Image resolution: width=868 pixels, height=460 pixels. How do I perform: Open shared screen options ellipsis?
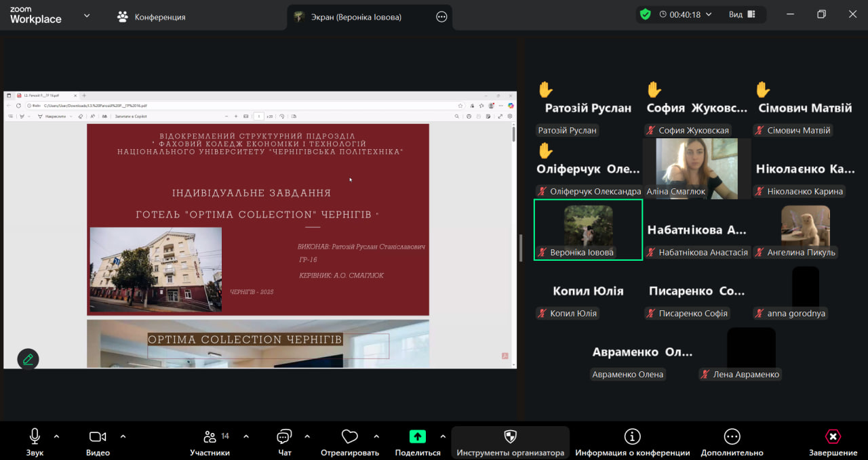click(441, 17)
